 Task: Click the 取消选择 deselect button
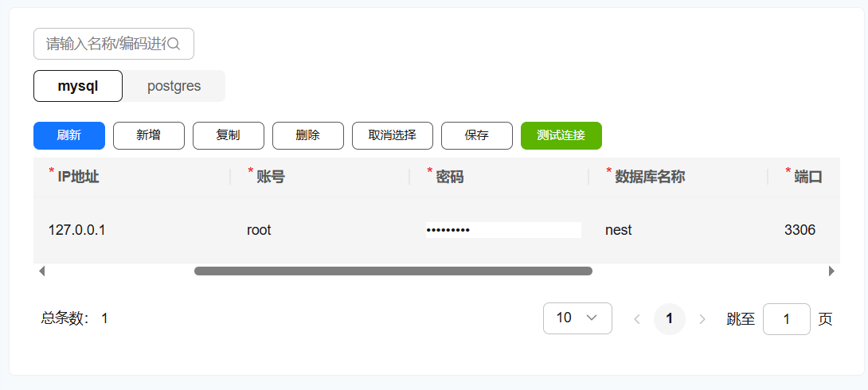393,135
